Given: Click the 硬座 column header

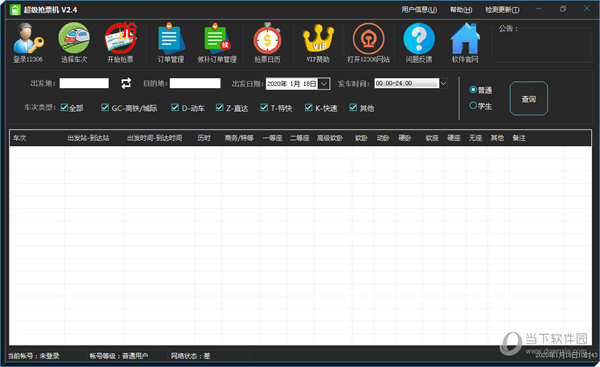Looking at the screenshot, I should tap(454, 138).
